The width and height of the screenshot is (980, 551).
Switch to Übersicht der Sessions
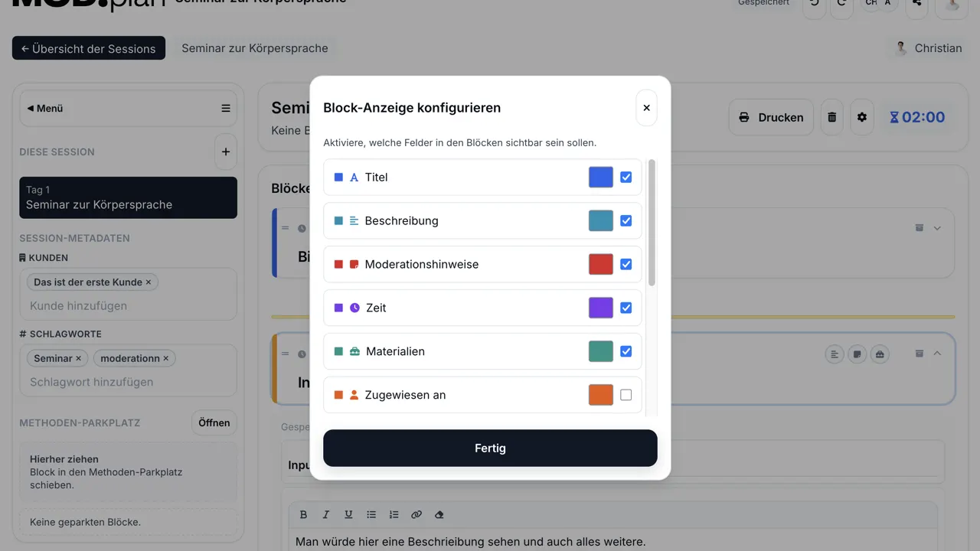point(88,47)
